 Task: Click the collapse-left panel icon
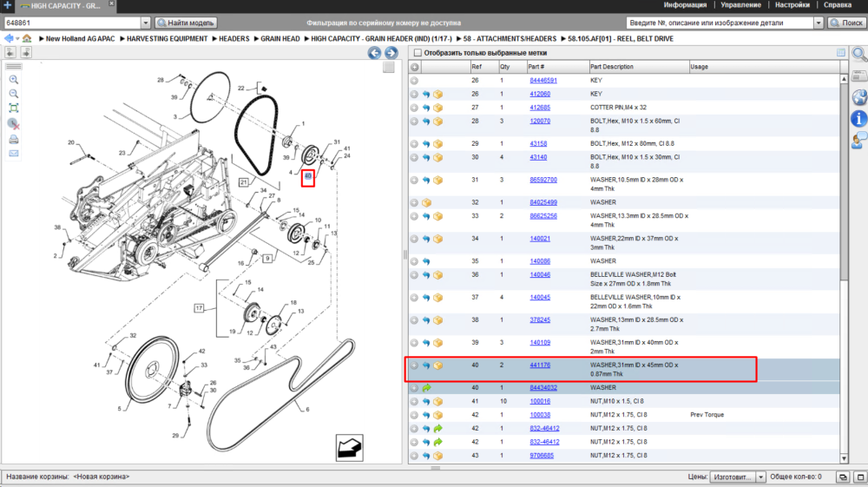pyautogui.click(x=10, y=52)
